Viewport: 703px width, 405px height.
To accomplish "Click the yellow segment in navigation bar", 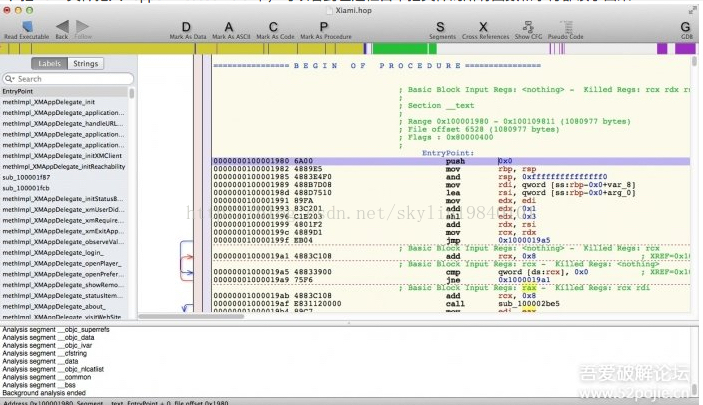I will pyautogui.click(x=99, y=48).
